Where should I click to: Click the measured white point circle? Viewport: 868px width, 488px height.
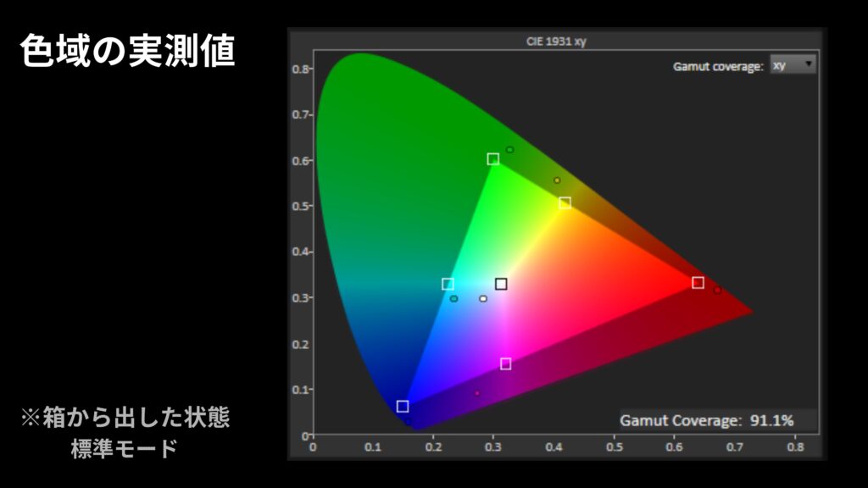(483, 299)
